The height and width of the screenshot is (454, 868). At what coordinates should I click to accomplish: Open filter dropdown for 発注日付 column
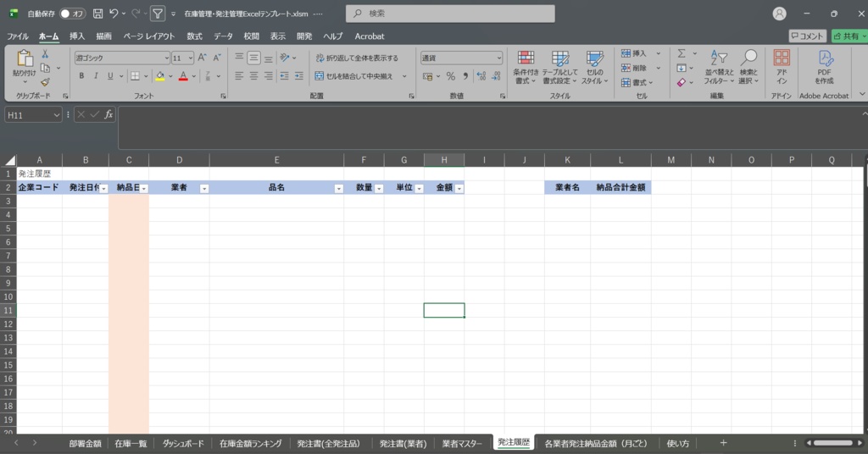[x=103, y=189]
